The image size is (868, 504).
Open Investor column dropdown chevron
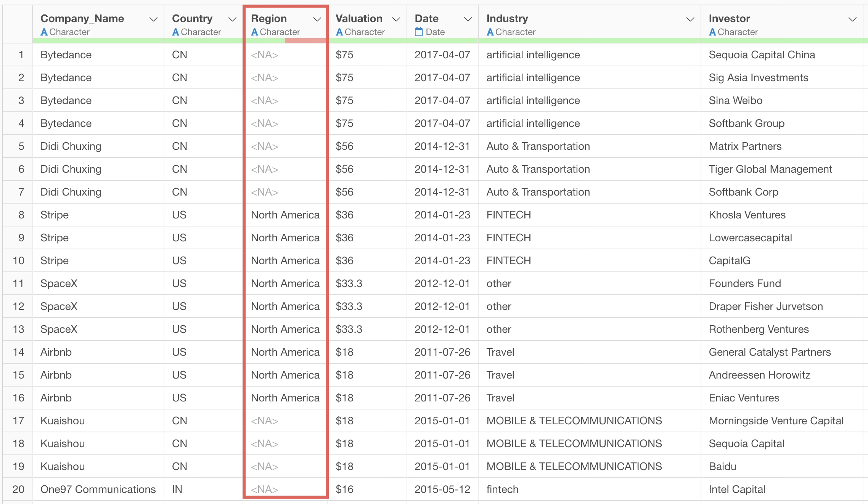[x=852, y=19]
